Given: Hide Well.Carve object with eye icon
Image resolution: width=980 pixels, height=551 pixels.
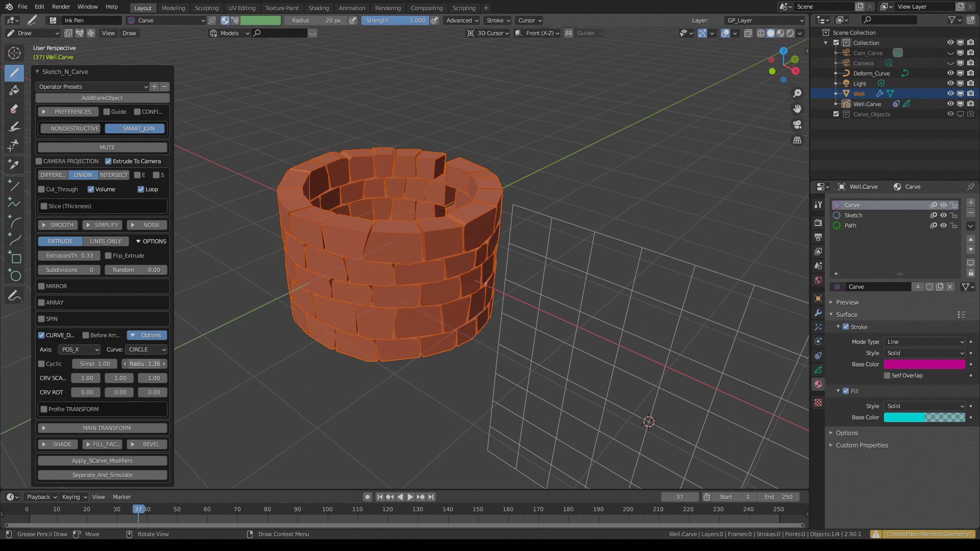Looking at the screenshot, I should coord(950,104).
